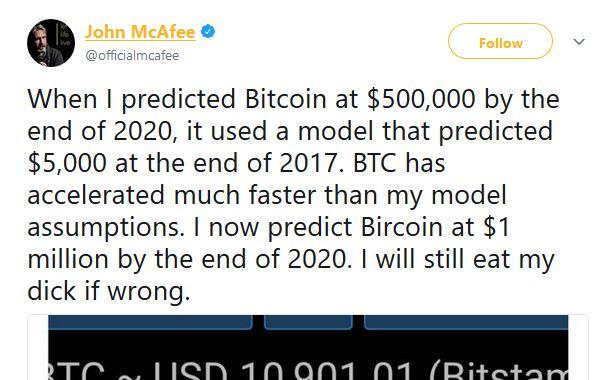Follow John McAfee with the Follow button
This screenshot has height=380, width=599.
(x=500, y=41)
